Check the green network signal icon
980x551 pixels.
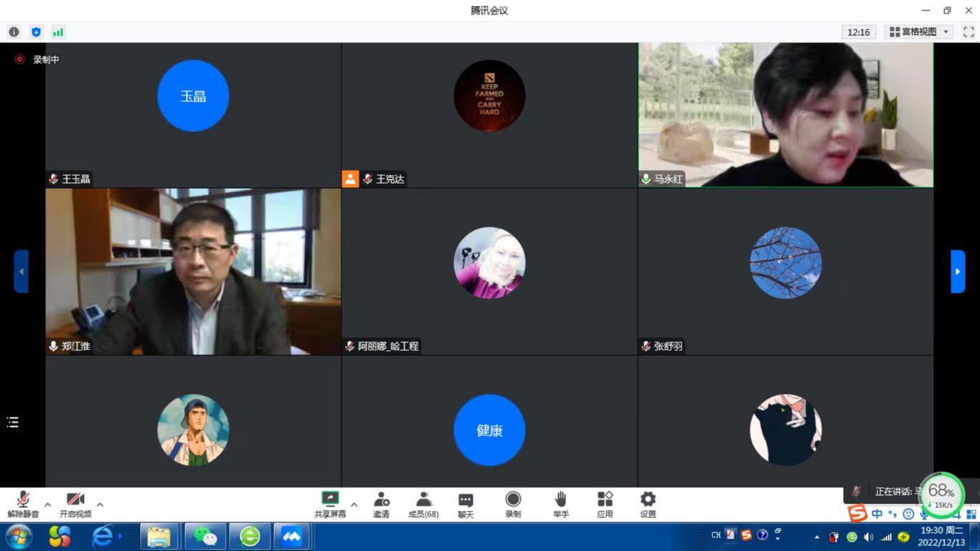[58, 32]
